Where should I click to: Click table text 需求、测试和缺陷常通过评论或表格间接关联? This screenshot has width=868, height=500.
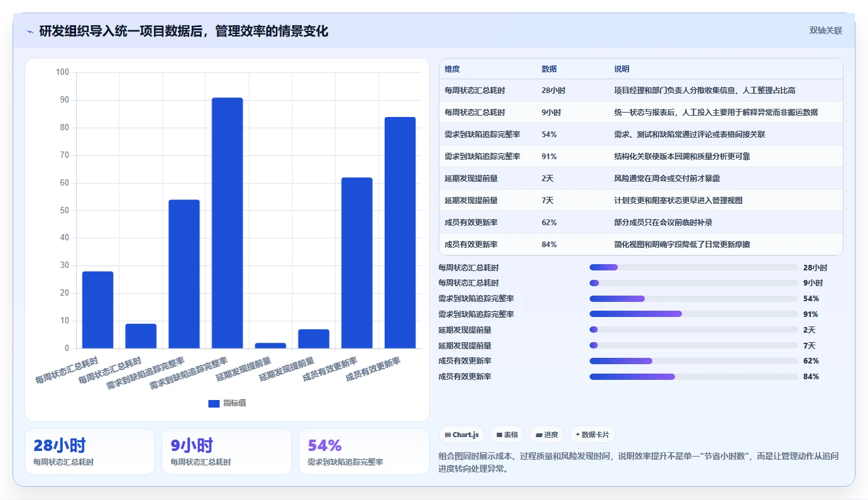(x=689, y=135)
